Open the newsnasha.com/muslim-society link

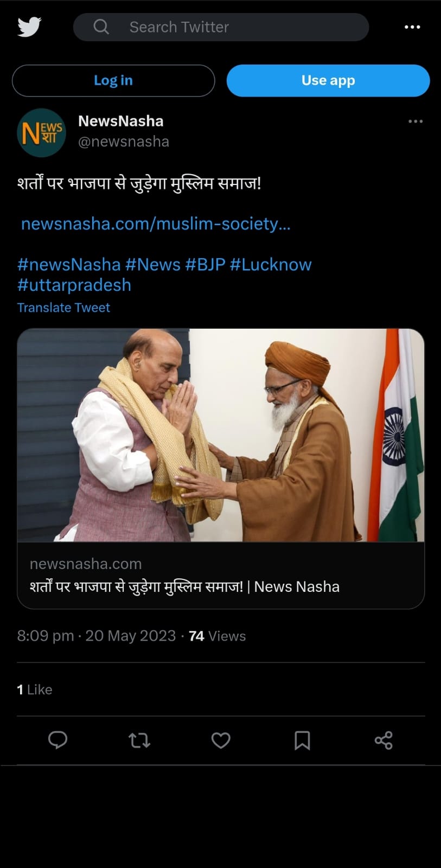(x=156, y=224)
